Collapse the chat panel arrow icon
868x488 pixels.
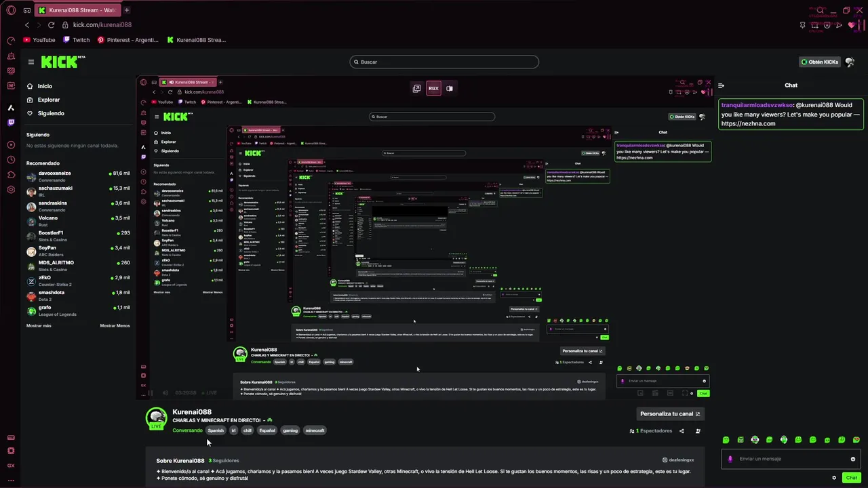tap(721, 85)
